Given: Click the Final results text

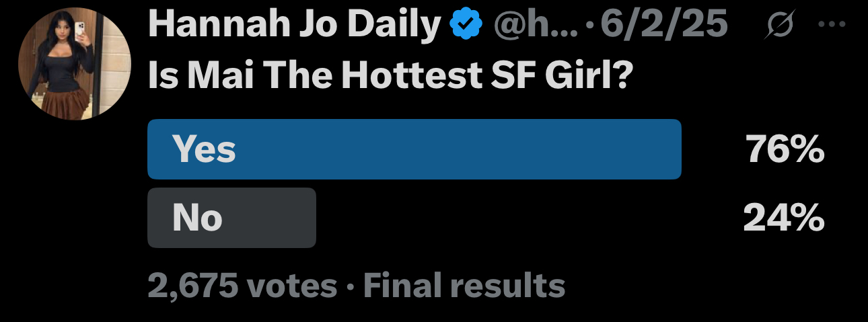Looking at the screenshot, I should (x=464, y=286).
